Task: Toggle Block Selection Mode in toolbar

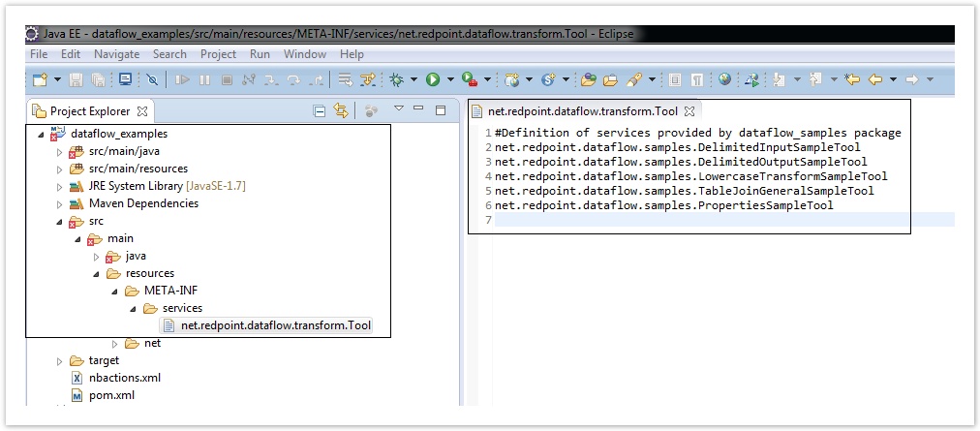Action: (x=675, y=79)
